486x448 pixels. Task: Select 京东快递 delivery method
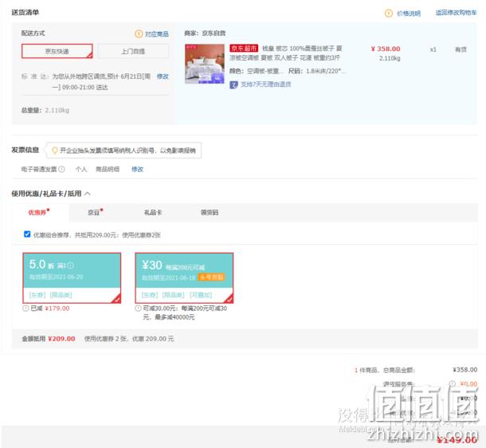57,51
